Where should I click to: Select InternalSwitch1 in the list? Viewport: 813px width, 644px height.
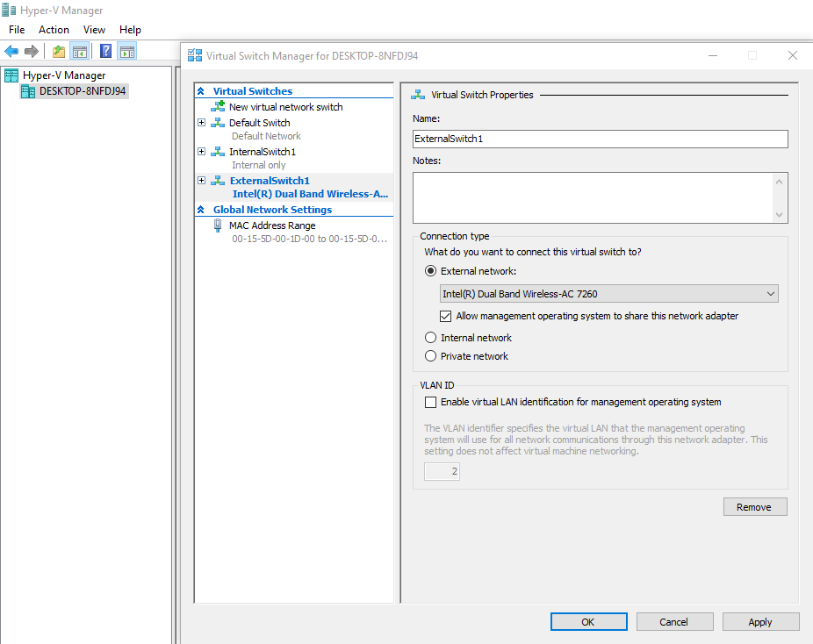coord(263,152)
